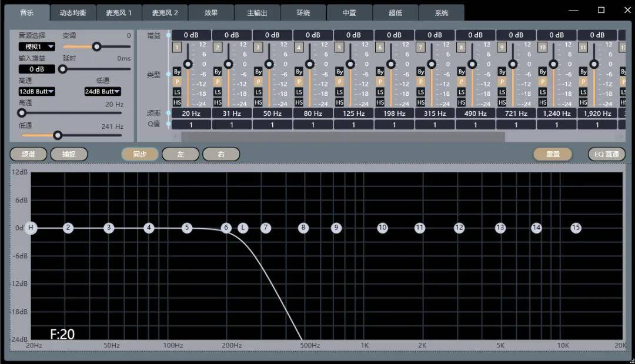Screen dimensions: 635x364
Task: Select the 右 right channel button
Action: pyautogui.click(x=220, y=154)
